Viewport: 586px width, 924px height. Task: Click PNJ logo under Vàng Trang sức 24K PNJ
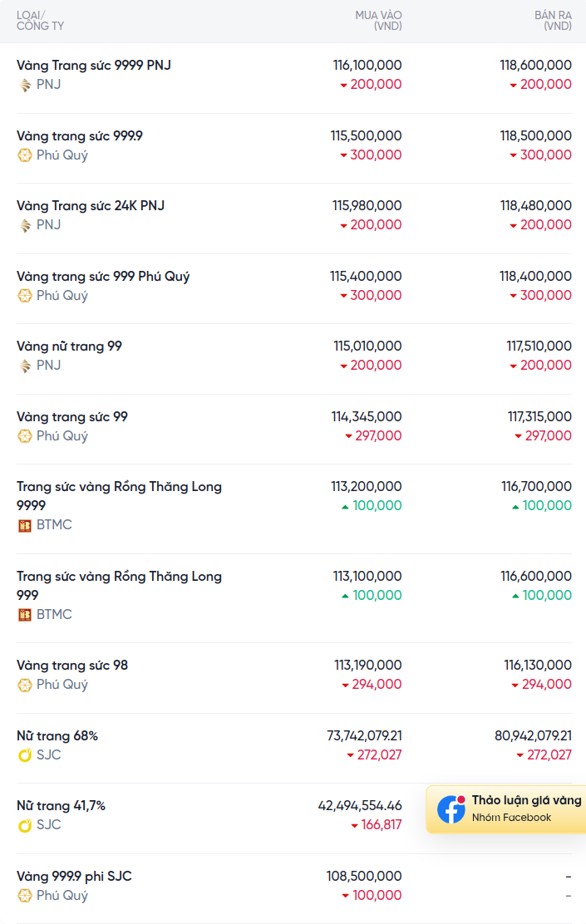click(x=25, y=226)
